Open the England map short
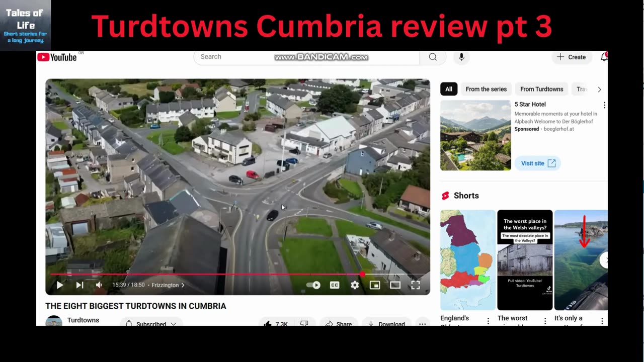The width and height of the screenshot is (644, 362). click(468, 260)
